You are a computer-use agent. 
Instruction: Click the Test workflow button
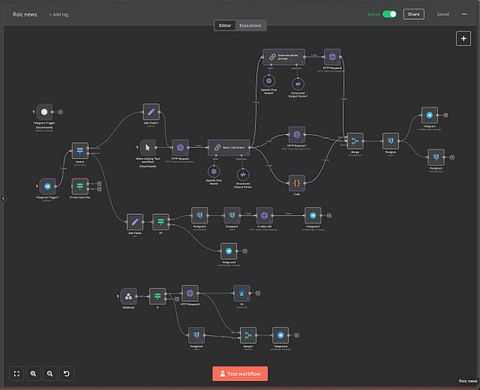(240, 374)
